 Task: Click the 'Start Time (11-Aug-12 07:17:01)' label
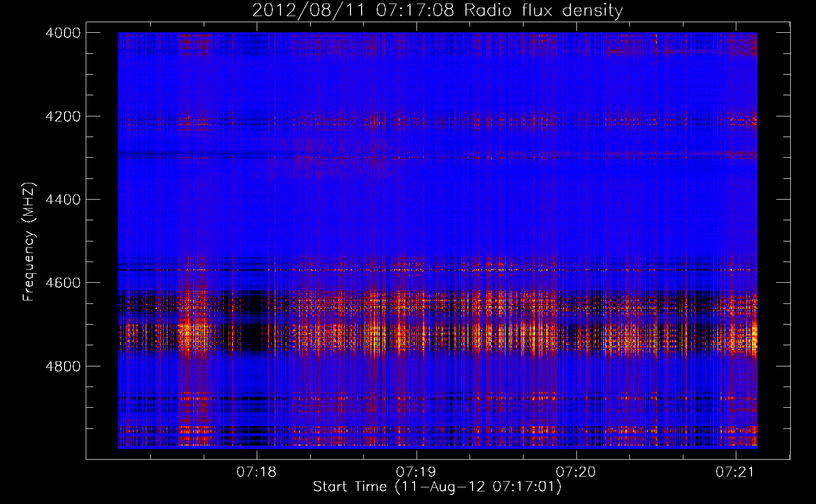click(x=437, y=487)
